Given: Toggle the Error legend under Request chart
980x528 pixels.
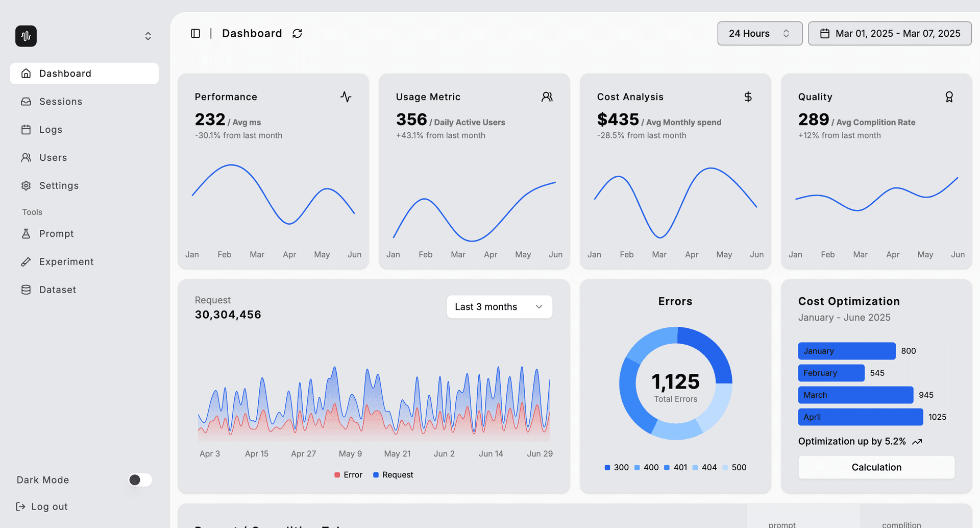Looking at the screenshot, I should click(x=348, y=474).
